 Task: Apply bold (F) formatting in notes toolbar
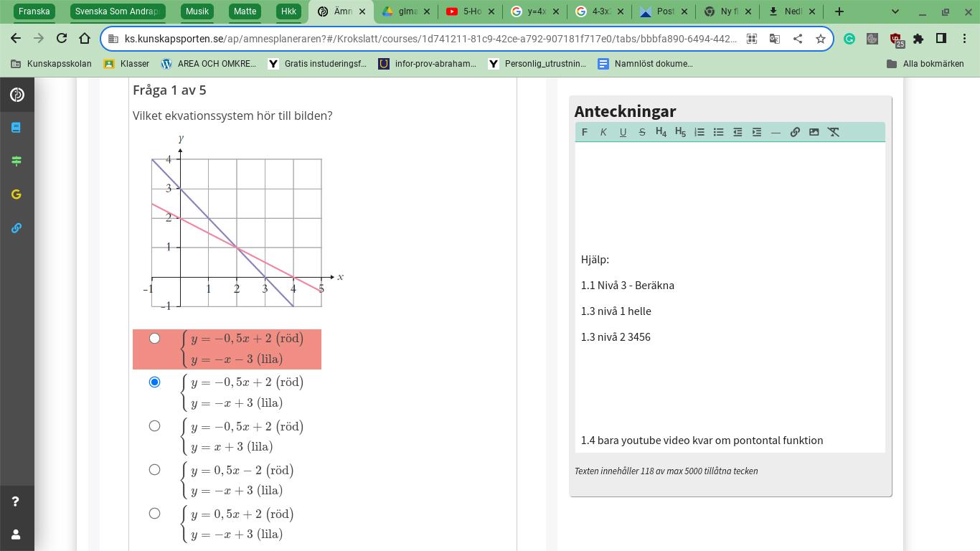(x=584, y=132)
